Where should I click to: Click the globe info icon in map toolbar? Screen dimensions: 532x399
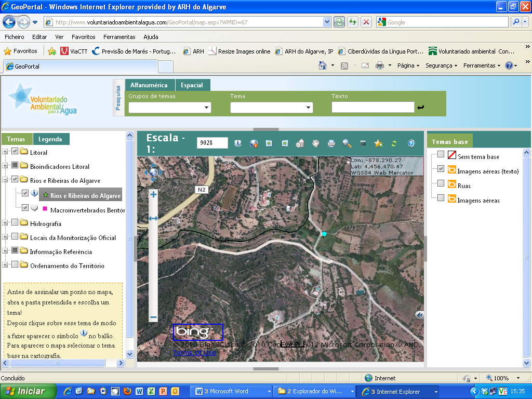pos(254,143)
